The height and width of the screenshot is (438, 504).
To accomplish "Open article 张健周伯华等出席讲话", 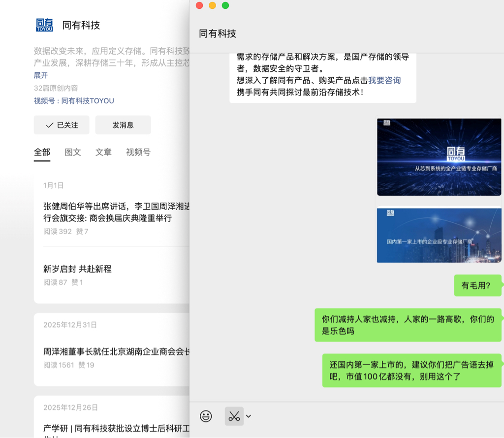I will pos(116,212).
